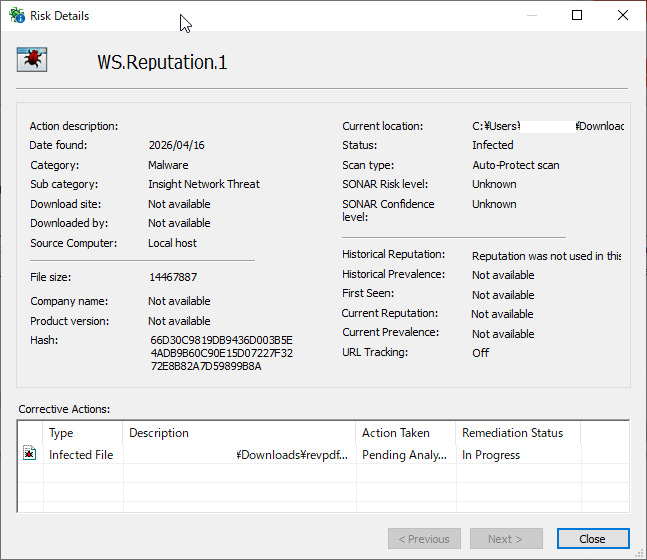Screen dimensions: 647x560
Task: Click the Risk Details title bar icon
Action: coord(17,15)
